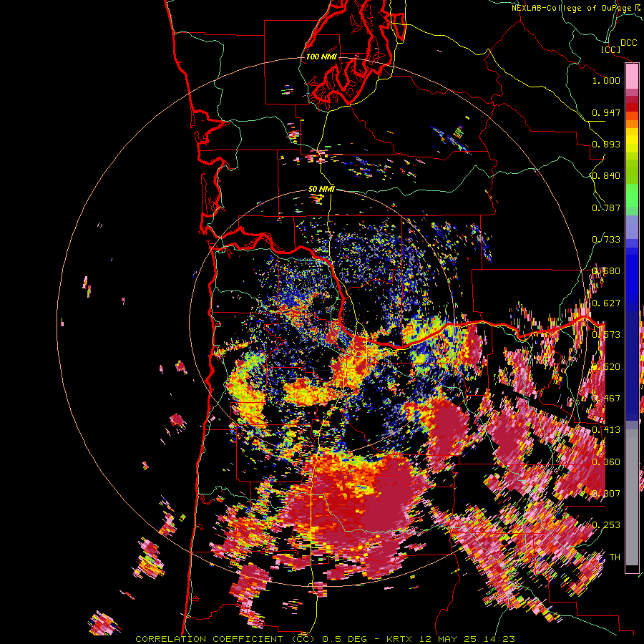Click the 0.787 scale value
Screen dimensions: 644x644
(606, 208)
